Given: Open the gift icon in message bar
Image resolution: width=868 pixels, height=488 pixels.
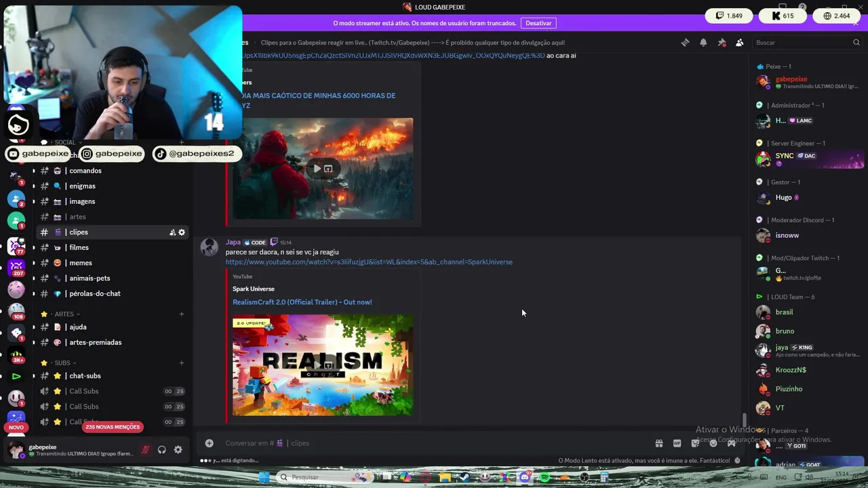Looking at the screenshot, I should tap(658, 443).
